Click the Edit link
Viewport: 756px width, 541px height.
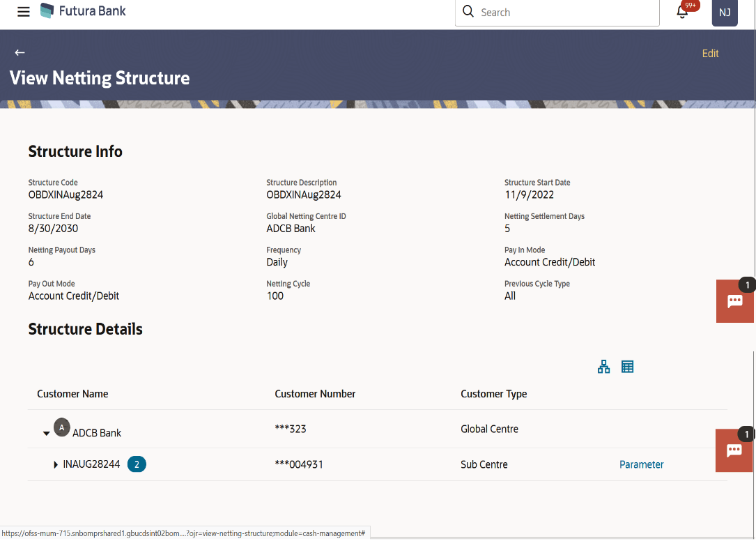[710, 54]
